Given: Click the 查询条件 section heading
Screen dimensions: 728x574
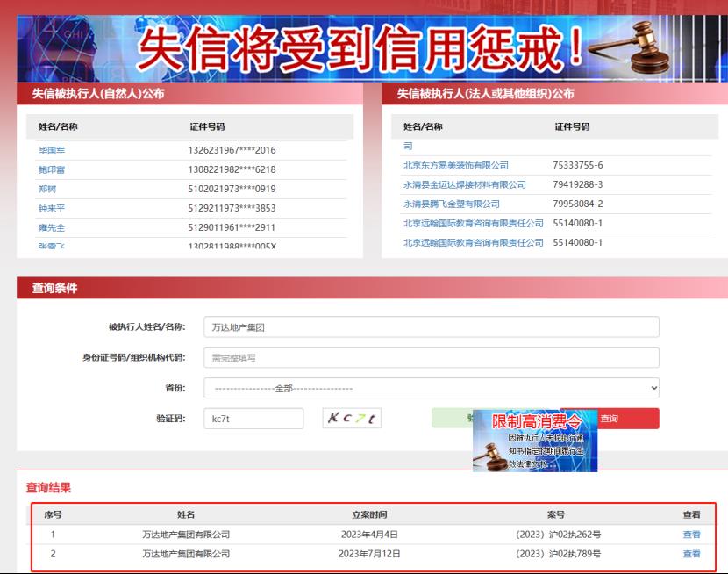Looking at the screenshot, I should click(x=54, y=289).
